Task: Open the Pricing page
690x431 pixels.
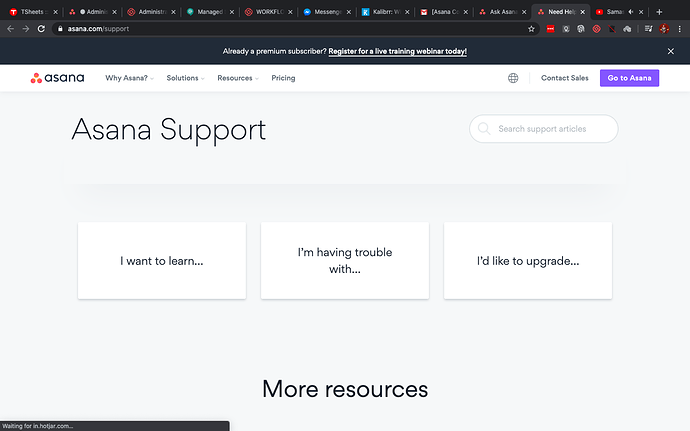Action: [283, 78]
